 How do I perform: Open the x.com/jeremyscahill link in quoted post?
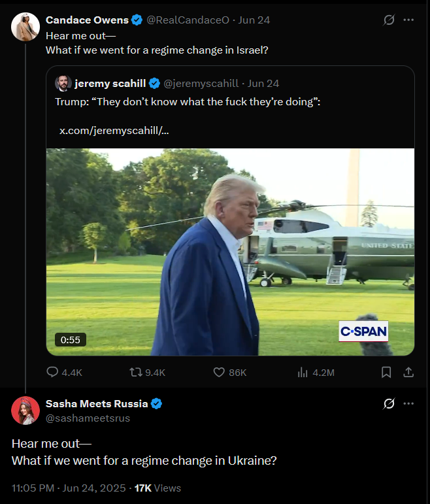pos(114,131)
